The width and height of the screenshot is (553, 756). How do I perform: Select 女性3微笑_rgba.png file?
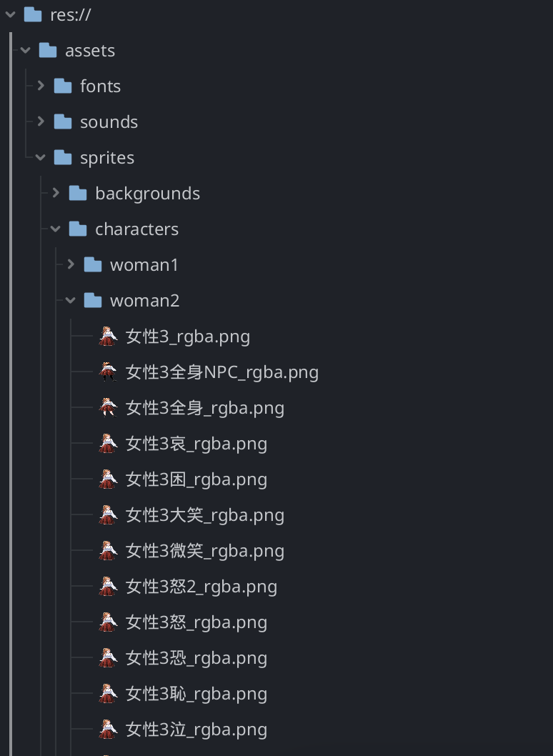pos(204,551)
